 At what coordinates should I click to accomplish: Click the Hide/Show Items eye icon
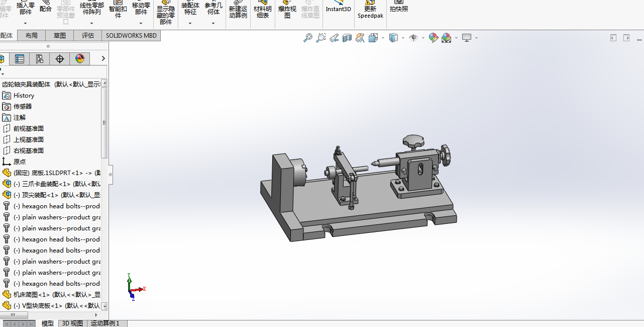pos(413,38)
